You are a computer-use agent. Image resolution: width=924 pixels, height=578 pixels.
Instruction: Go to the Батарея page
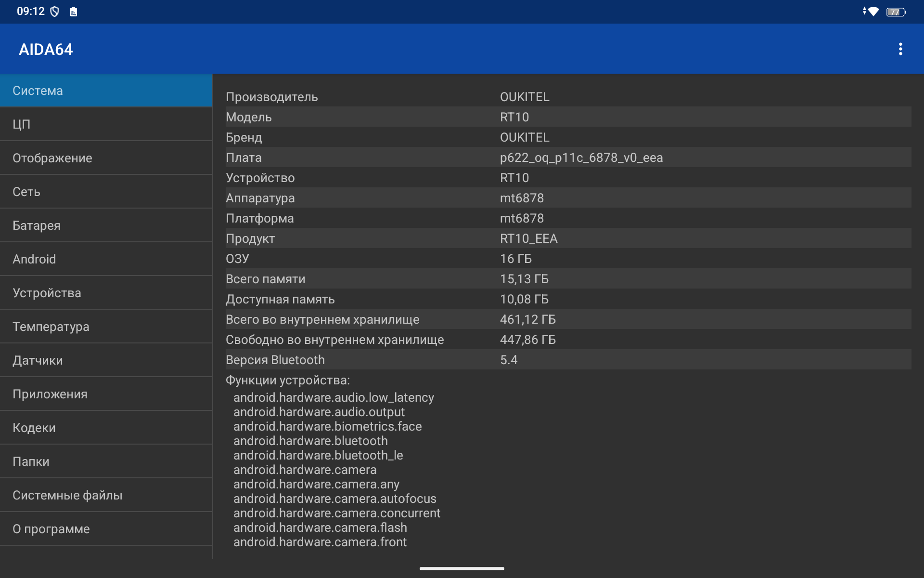106,225
